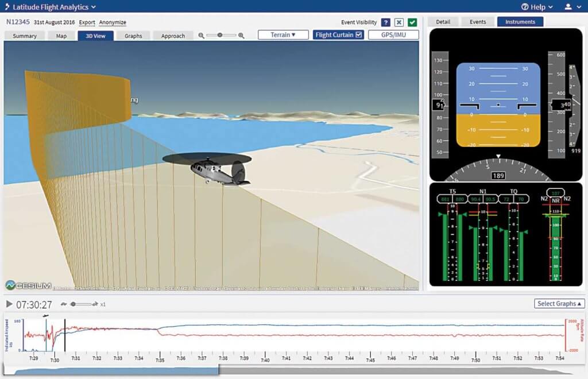This screenshot has height=379, width=588.
Task: Select the Instruments panel tab
Action: 520,22
